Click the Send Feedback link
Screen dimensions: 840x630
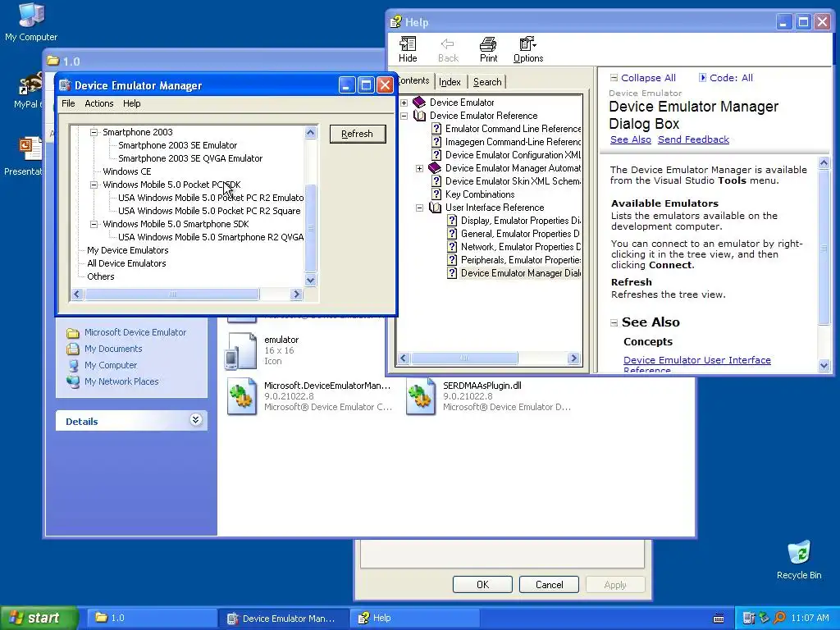(x=693, y=139)
